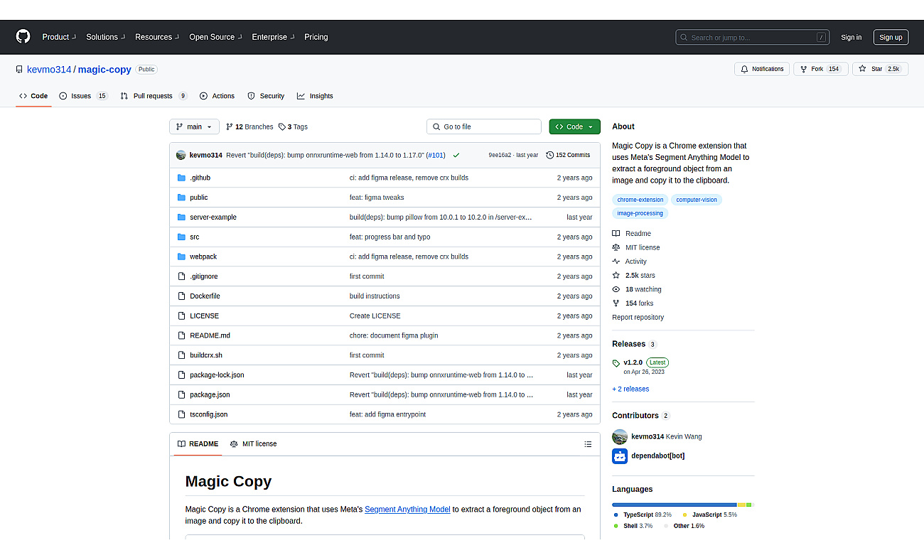The width and height of the screenshot is (924, 560).
Task: Open the Product dropdown menu
Action: [x=59, y=37]
